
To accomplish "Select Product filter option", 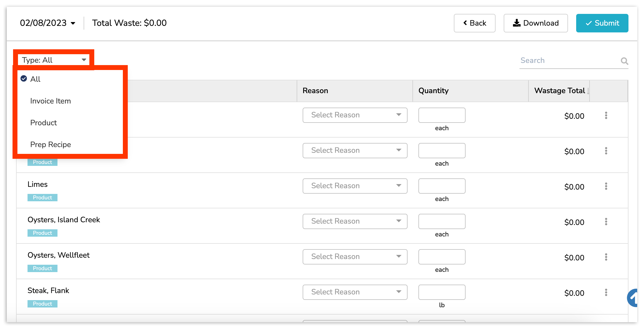I will [44, 123].
